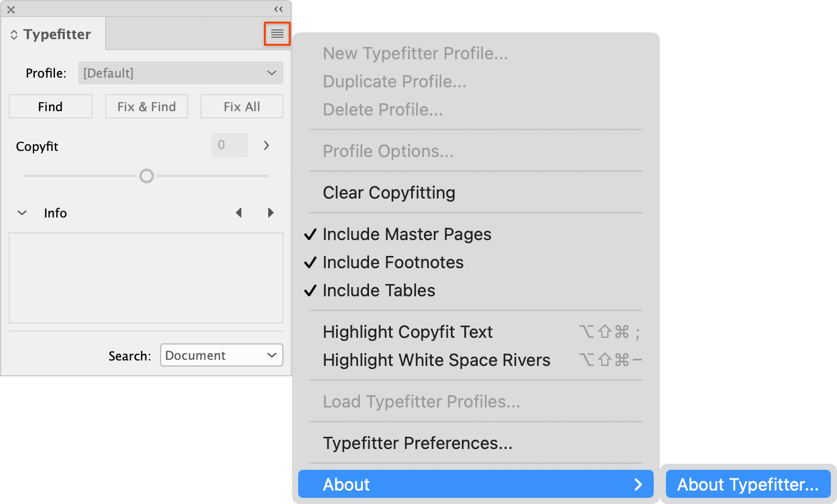This screenshot has height=504, width=837.
Task: Select the Typefitter tab
Action: point(53,34)
